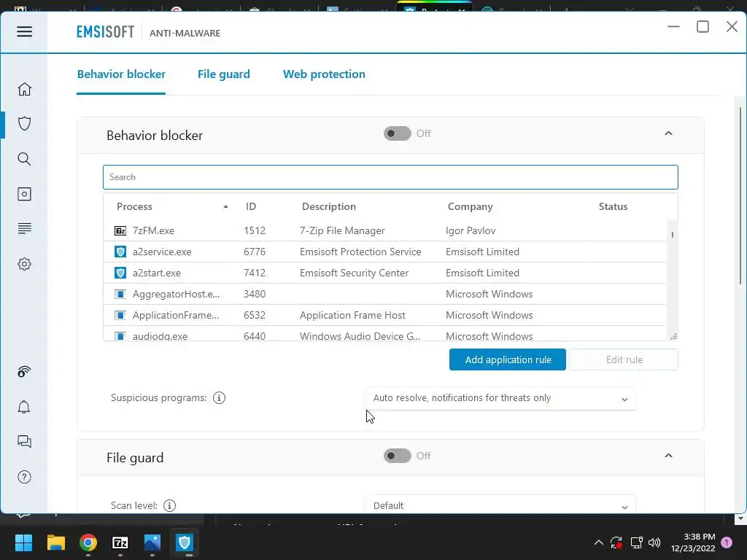Click the Edit rule button

click(624, 359)
